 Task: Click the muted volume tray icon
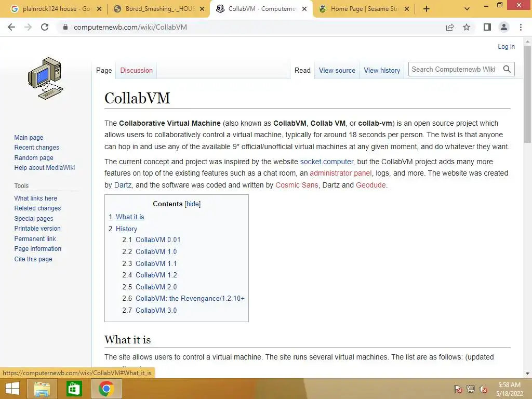tap(483, 389)
